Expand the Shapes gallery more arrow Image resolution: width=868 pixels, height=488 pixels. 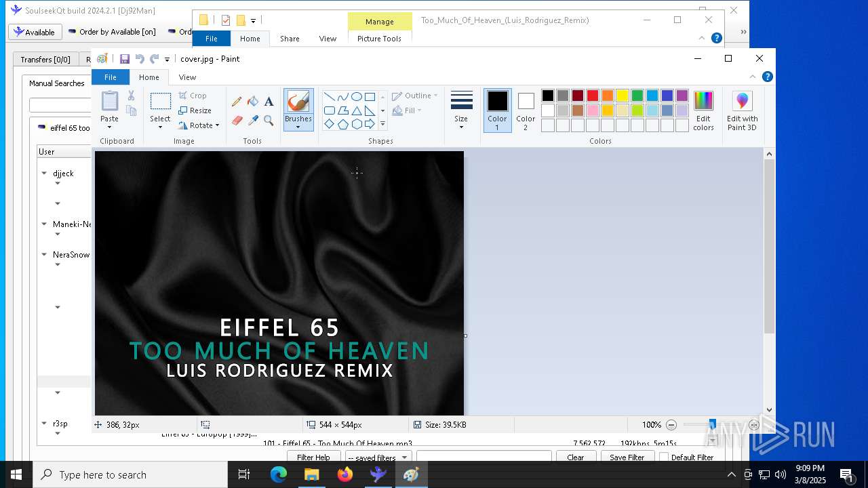pos(382,124)
